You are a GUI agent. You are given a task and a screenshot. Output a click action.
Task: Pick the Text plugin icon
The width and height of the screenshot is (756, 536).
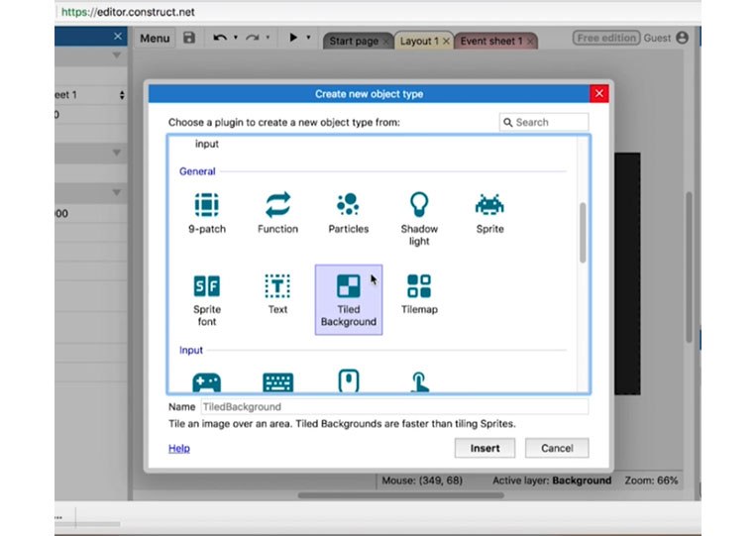point(277,286)
